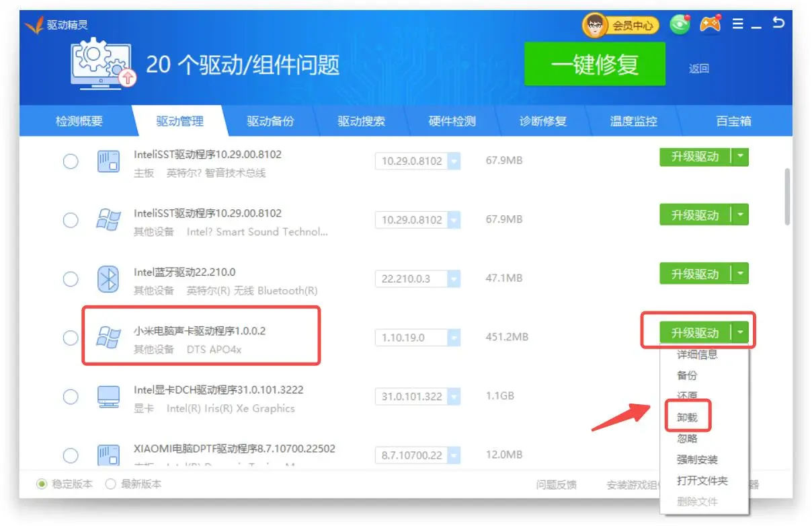
Task: Click the Intel display card monitor icon
Action: click(x=108, y=397)
